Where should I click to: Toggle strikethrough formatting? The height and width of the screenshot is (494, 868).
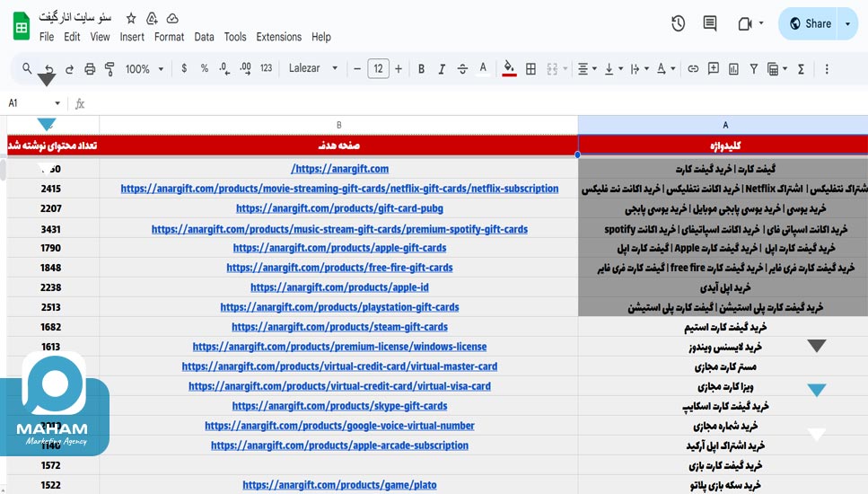[462, 68]
